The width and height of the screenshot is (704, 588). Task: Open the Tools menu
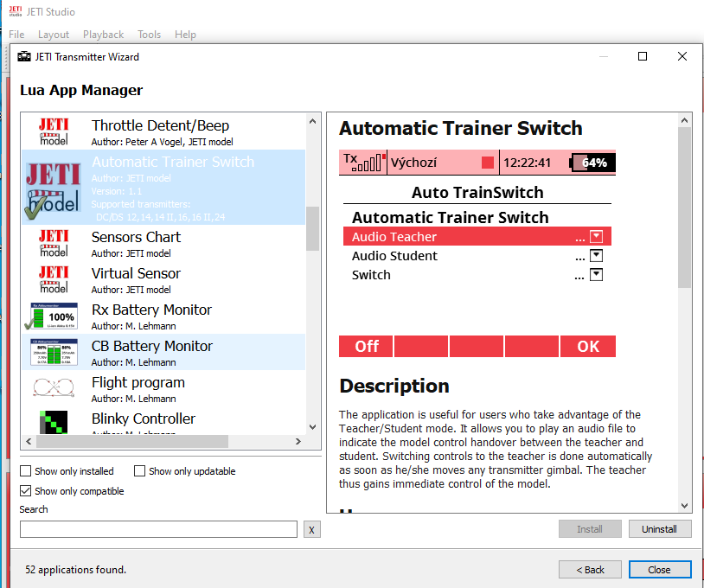(149, 35)
